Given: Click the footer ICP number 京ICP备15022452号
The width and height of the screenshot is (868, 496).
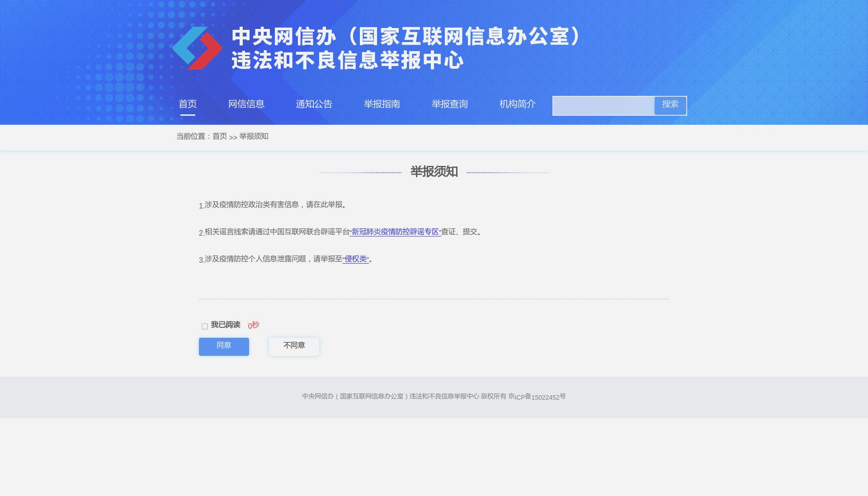Looking at the screenshot, I should click(537, 397).
